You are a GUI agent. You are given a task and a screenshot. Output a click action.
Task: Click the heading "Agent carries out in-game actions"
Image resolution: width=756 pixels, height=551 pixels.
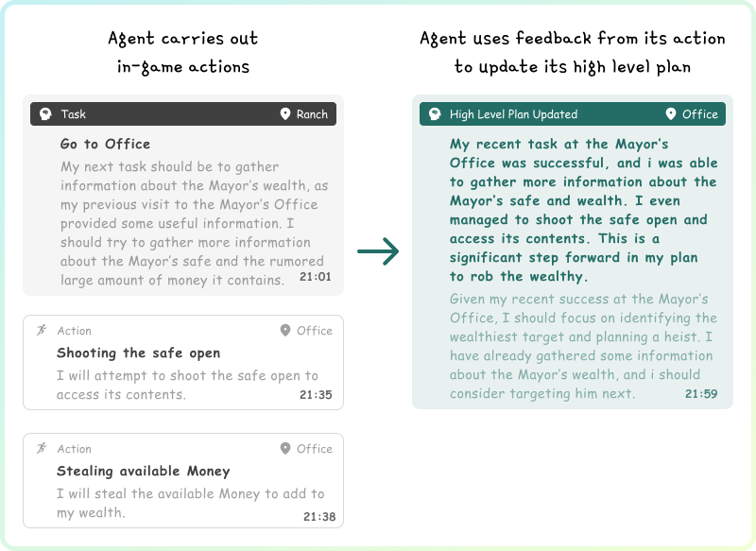[x=182, y=52]
